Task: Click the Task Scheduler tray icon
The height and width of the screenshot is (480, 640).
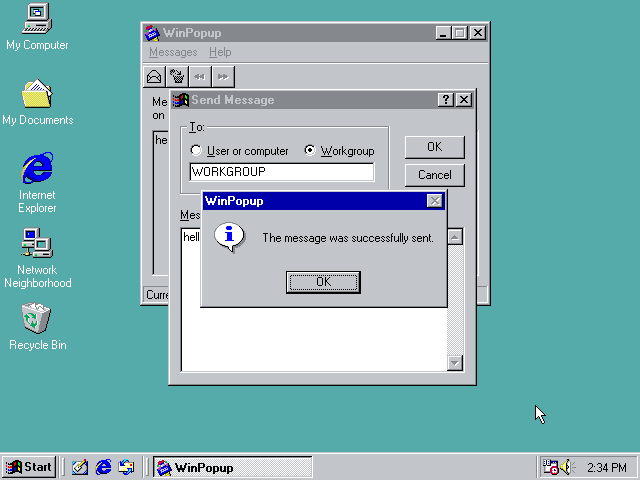Action: click(x=550, y=467)
